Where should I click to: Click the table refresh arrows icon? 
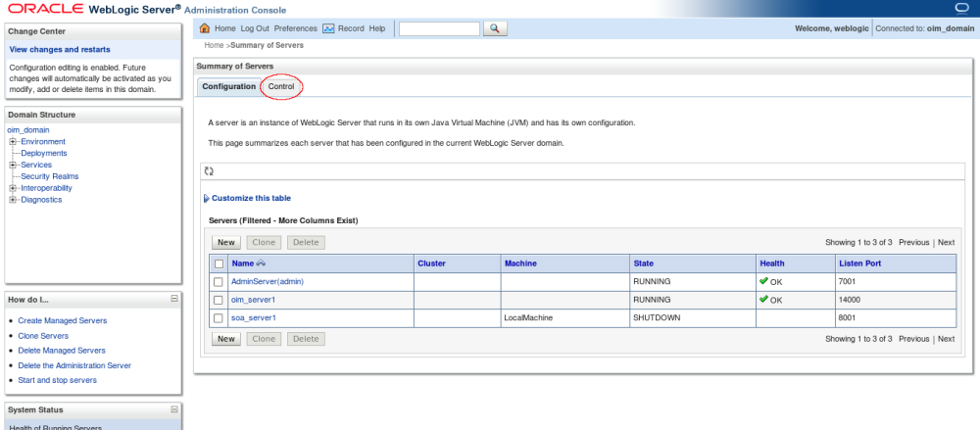[x=210, y=170]
